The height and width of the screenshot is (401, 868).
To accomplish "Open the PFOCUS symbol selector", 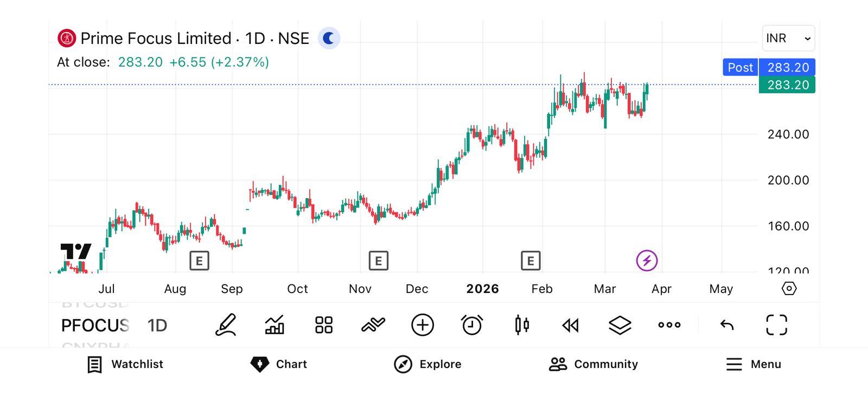I will (95, 326).
